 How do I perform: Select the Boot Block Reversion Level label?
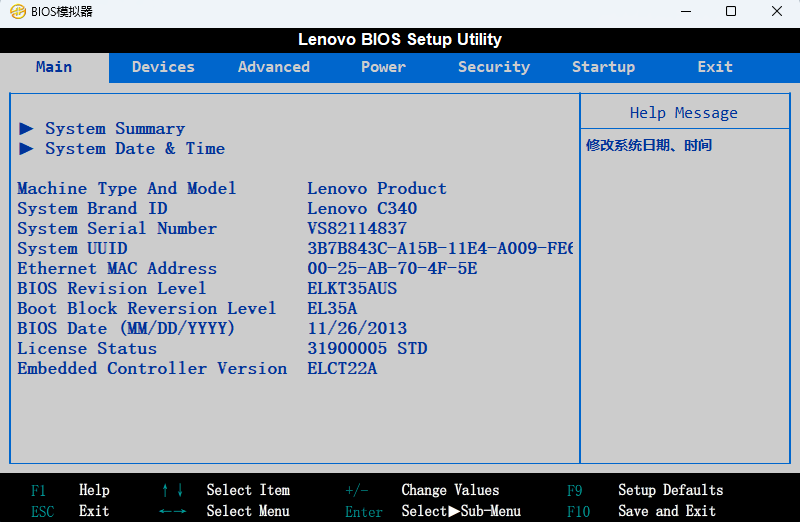(147, 308)
